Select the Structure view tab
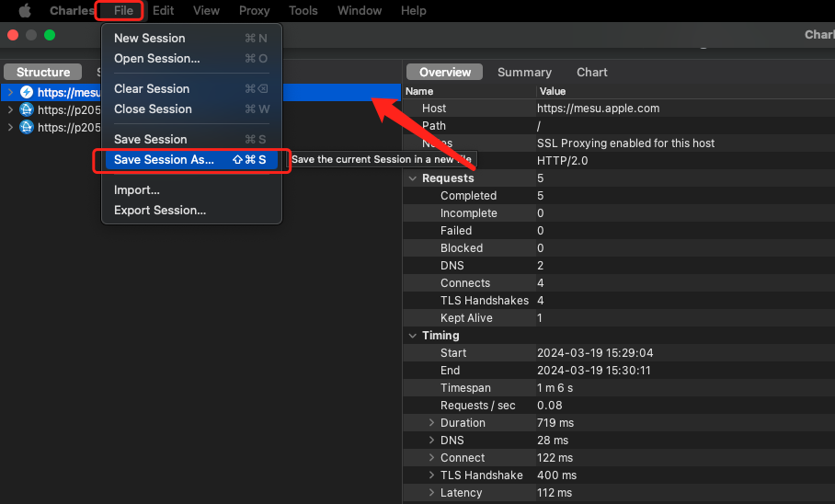 pyautogui.click(x=43, y=73)
